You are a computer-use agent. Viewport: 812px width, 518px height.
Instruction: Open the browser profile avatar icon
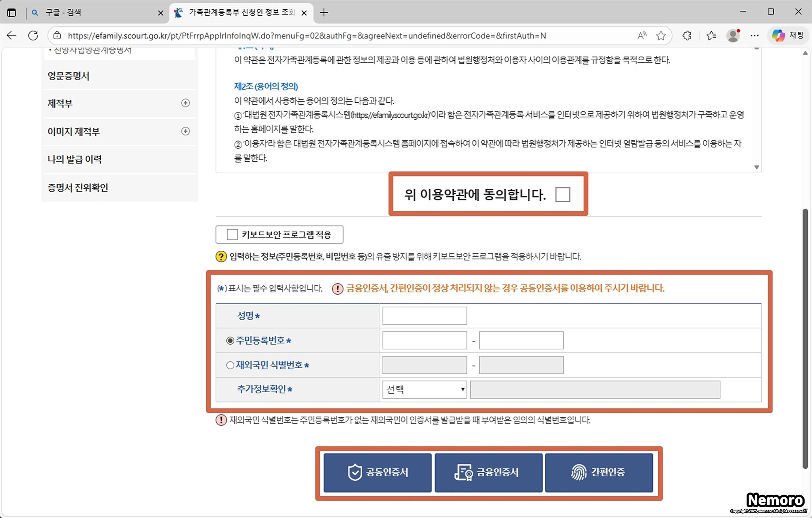click(x=733, y=36)
